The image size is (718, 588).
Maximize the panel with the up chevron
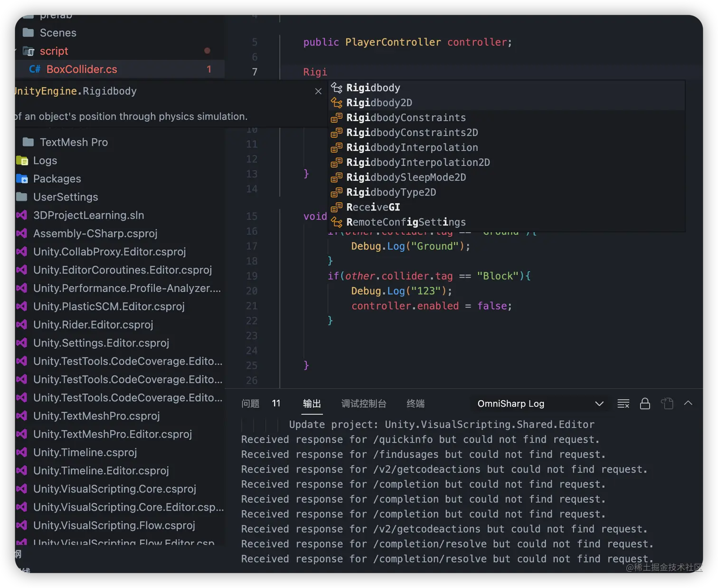coord(688,403)
